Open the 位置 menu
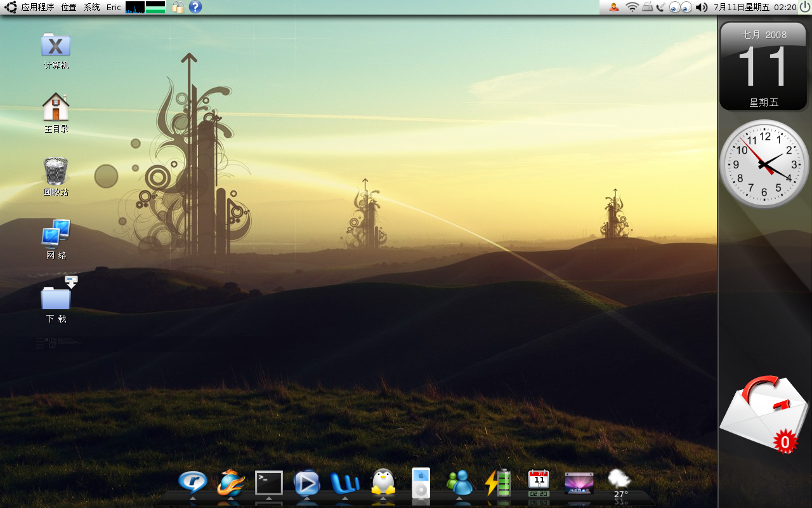 click(69, 7)
